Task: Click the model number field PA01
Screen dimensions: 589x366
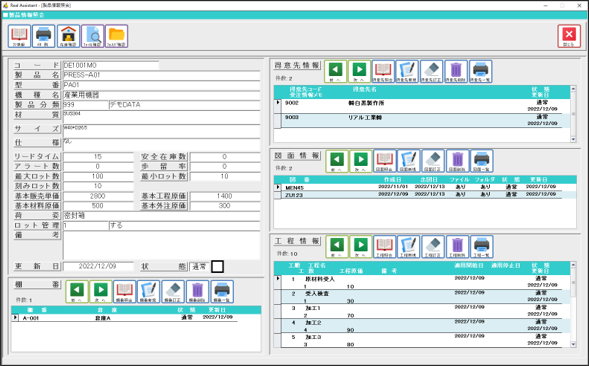Action: click(161, 85)
